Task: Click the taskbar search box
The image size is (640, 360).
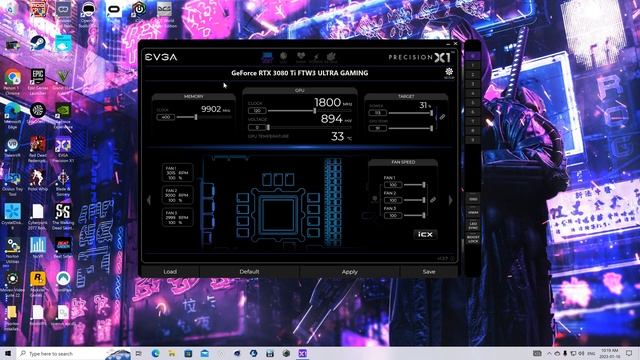Action: pyautogui.click(x=73, y=353)
